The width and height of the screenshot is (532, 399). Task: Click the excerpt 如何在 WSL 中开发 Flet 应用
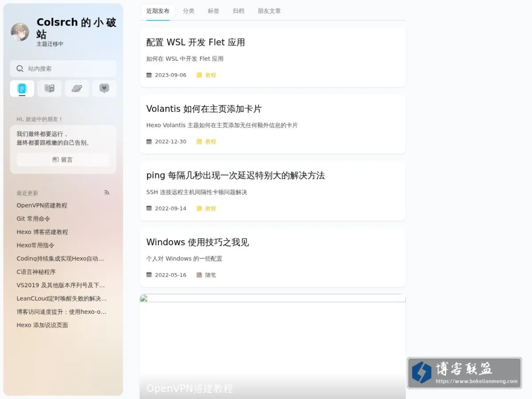coord(185,59)
